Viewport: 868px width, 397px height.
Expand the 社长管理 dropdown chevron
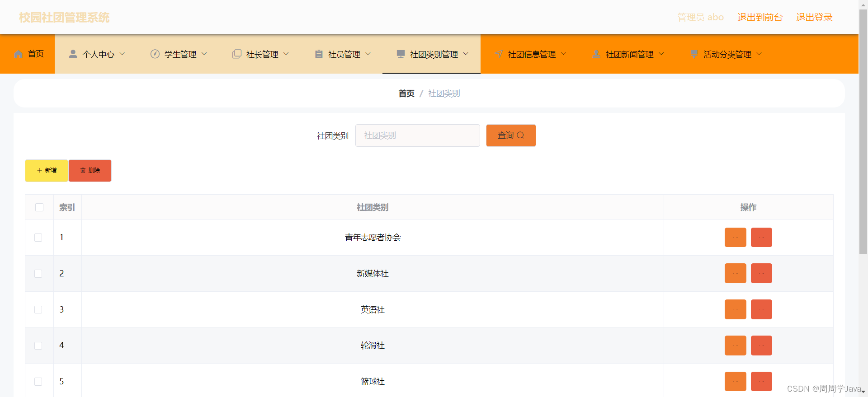(286, 54)
